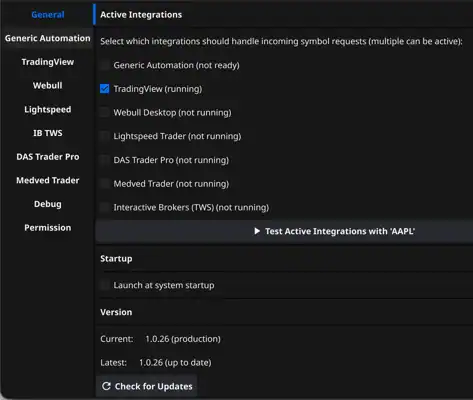Enable the Medved Trader integration checkbox
The height and width of the screenshot is (400, 473).
pos(105,184)
